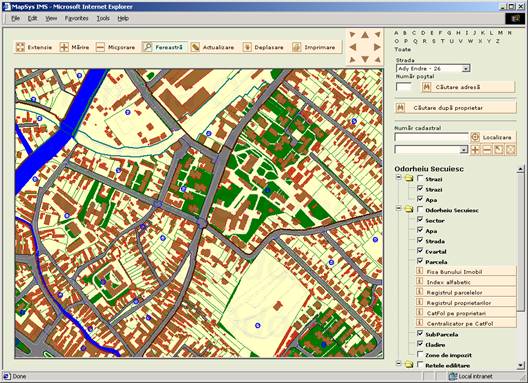Open the Tools menu
The image size is (528, 383).
(x=103, y=19)
